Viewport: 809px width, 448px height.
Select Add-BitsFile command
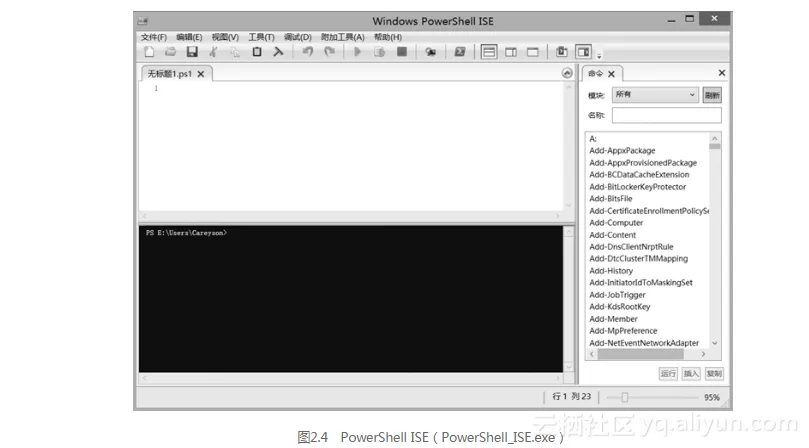(x=610, y=199)
